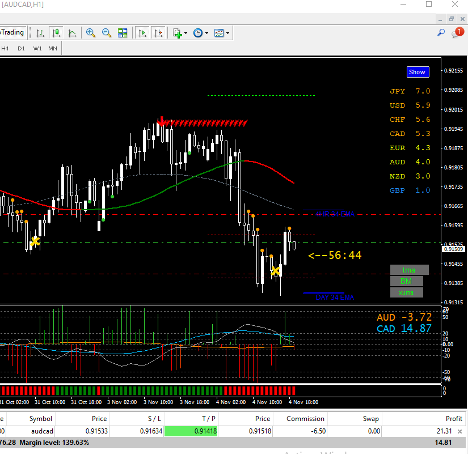Select the MN timeframe
The image size is (468, 476).
click(x=53, y=48)
